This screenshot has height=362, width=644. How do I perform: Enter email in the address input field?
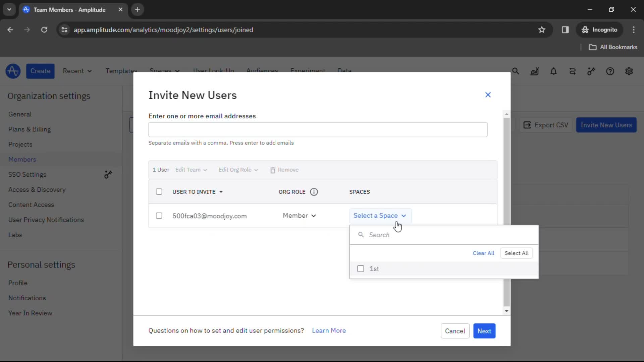(318, 129)
